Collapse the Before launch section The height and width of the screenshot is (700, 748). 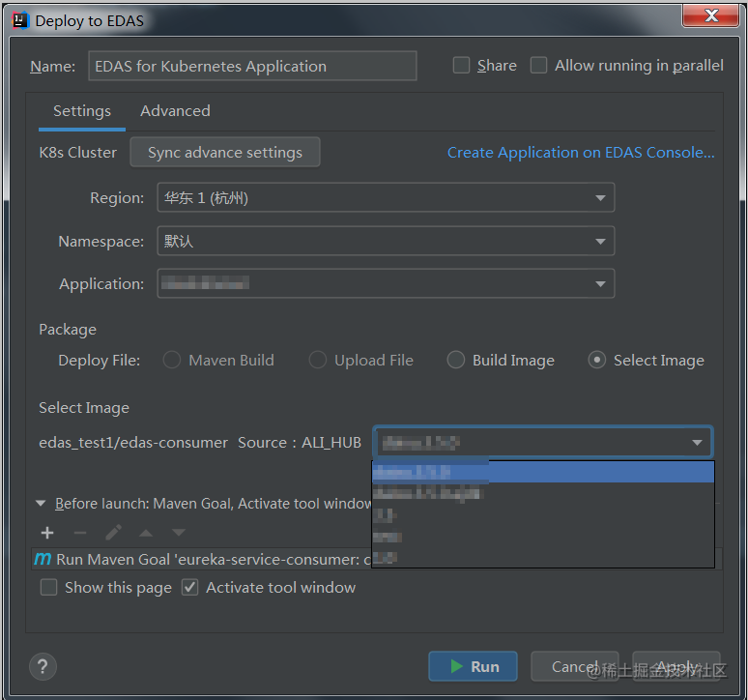[41, 504]
